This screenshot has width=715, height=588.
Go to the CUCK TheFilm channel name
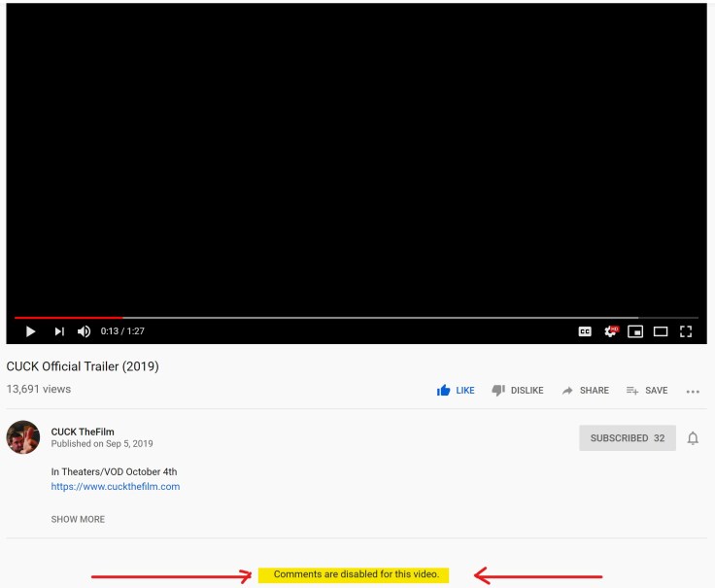[x=83, y=432]
